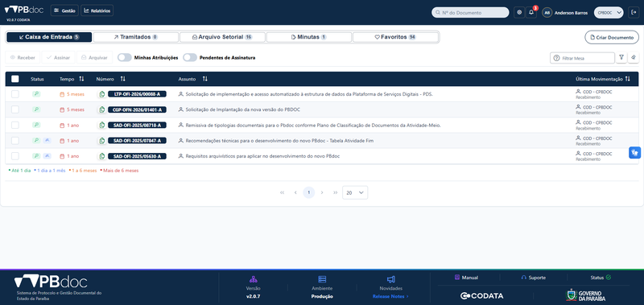Check the row checkbox for CGP-OFN-2026/01401-A

15,109
